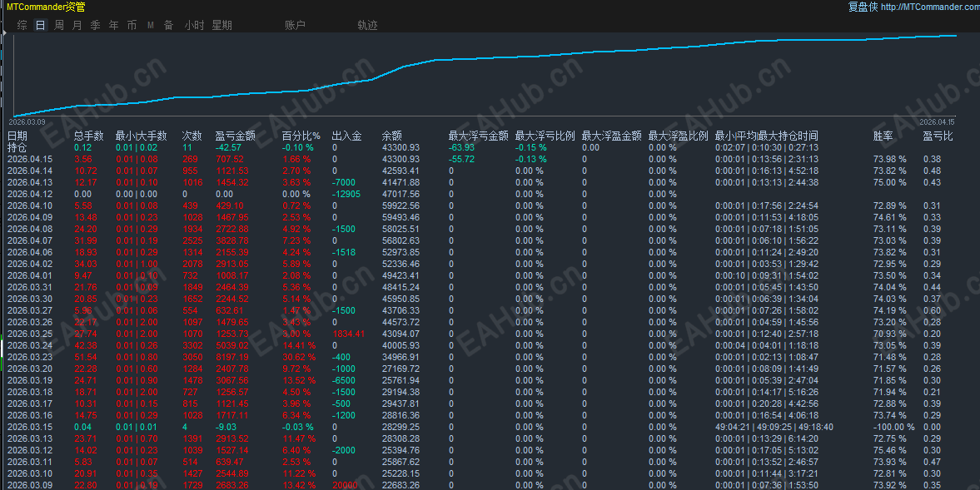The height and width of the screenshot is (490, 980).
Task: Click the 盈亏比 column header
Action: tap(938, 136)
